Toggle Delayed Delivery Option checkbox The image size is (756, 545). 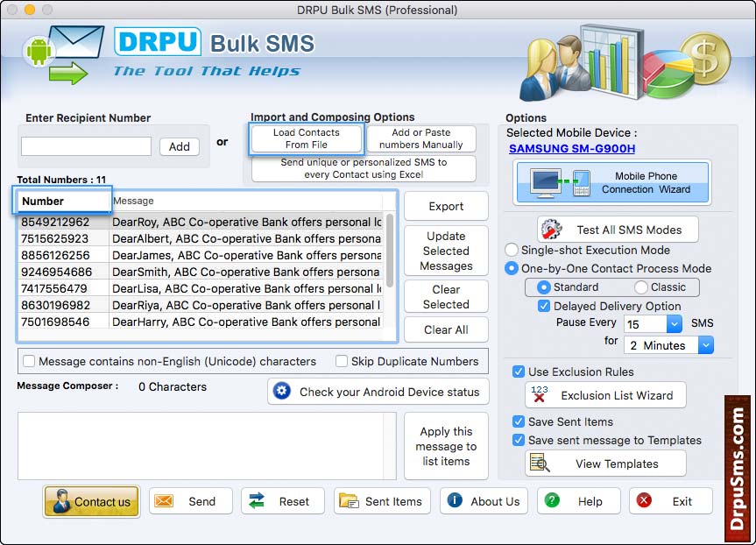click(x=544, y=306)
